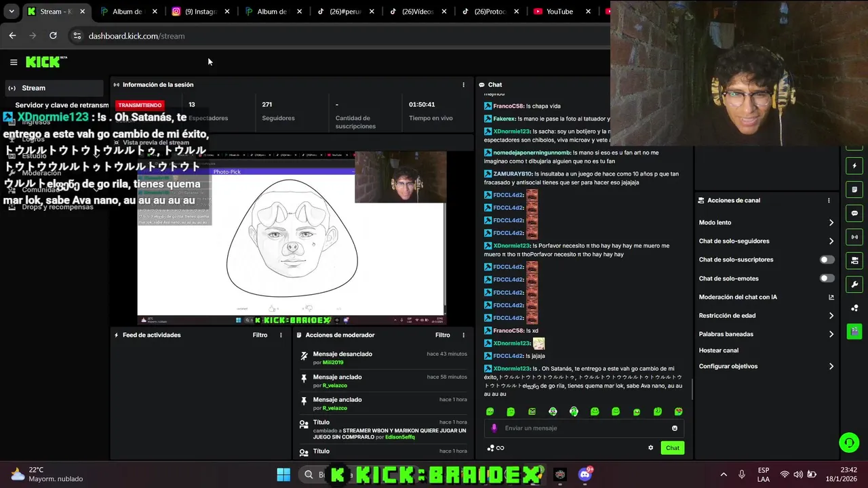868x488 pixels.
Task: Reload the page with browser refresh button
Action: click(x=53, y=36)
